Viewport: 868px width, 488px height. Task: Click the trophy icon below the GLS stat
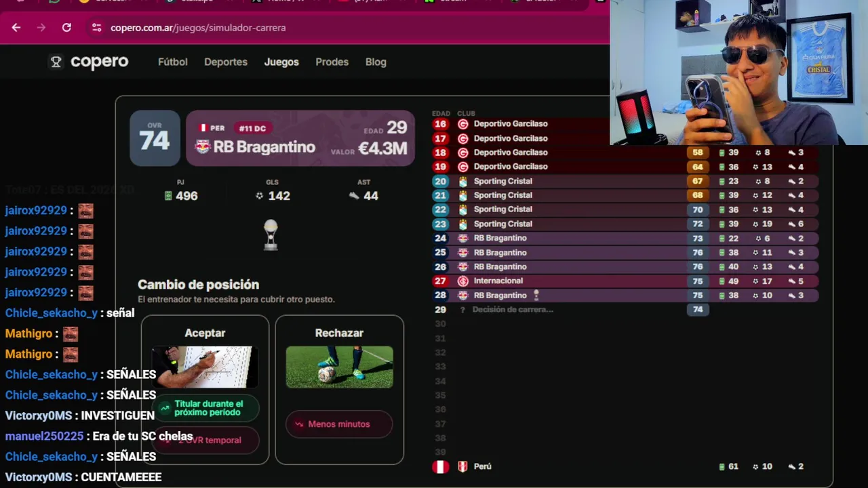tap(271, 235)
